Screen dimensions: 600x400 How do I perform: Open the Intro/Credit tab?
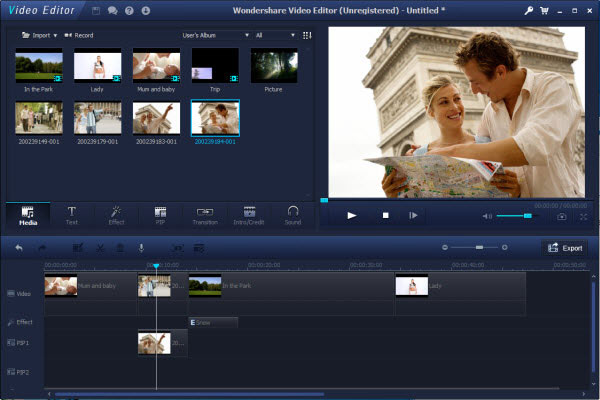(249, 216)
